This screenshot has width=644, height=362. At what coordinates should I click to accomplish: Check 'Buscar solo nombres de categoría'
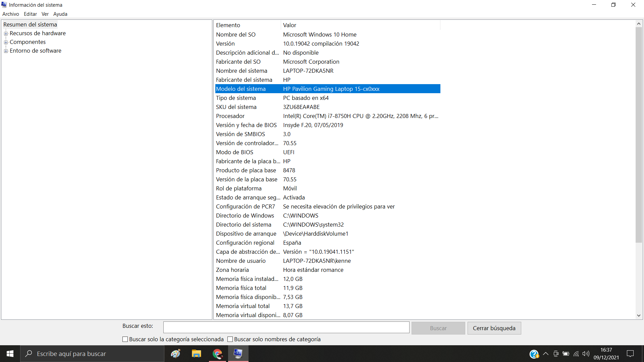tap(230, 339)
